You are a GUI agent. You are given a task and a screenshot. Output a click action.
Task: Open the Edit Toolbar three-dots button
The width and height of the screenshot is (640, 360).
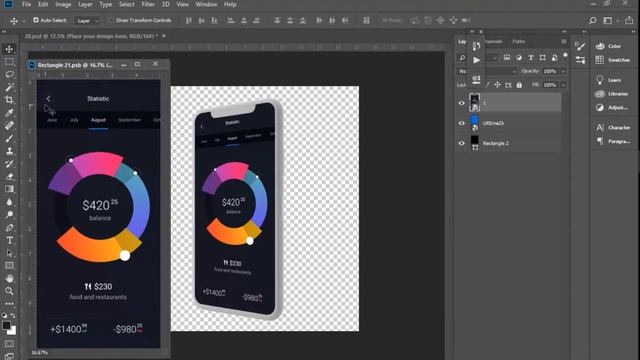coord(9,304)
